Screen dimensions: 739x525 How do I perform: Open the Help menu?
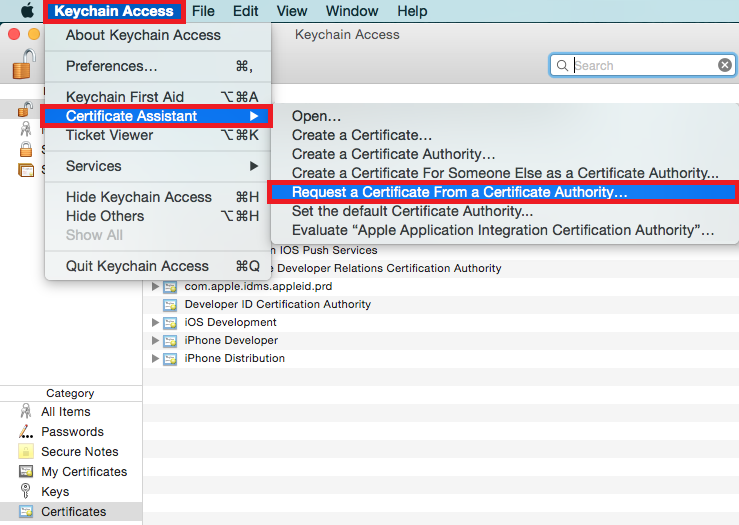coord(412,11)
